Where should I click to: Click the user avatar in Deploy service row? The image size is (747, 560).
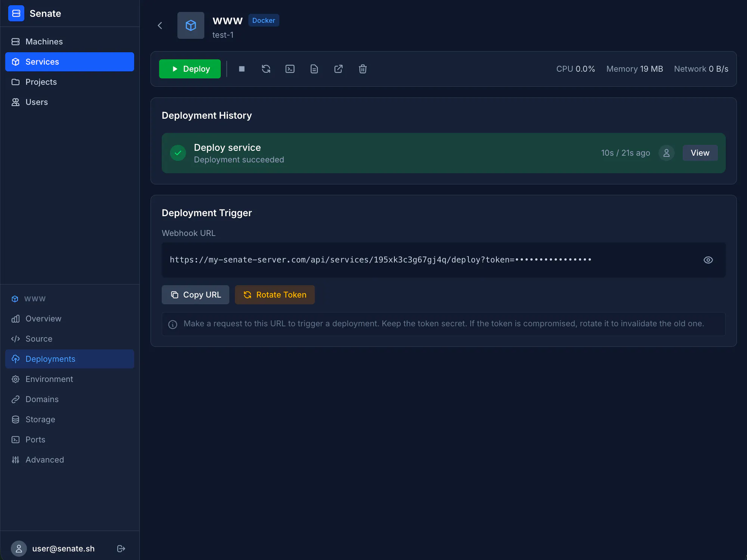pos(666,153)
